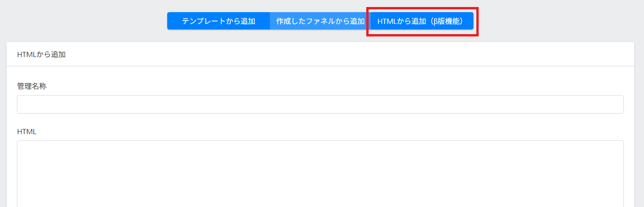The height and width of the screenshot is (207, 644).
Task: Click the single-line field under 管理名称
Action: 320,105
